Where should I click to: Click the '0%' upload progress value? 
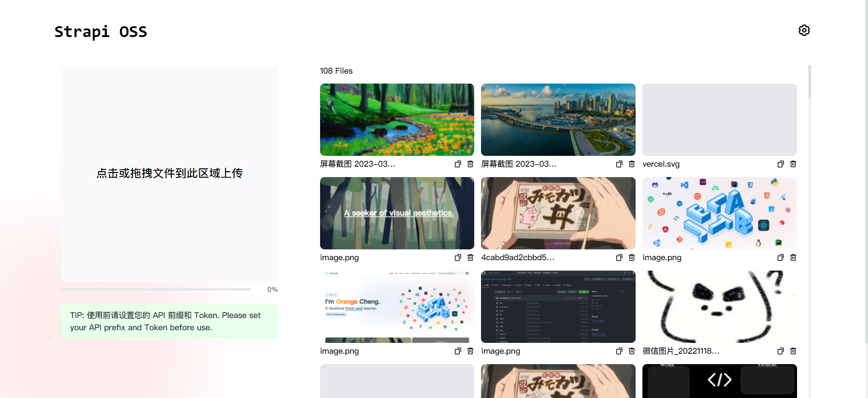click(273, 290)
